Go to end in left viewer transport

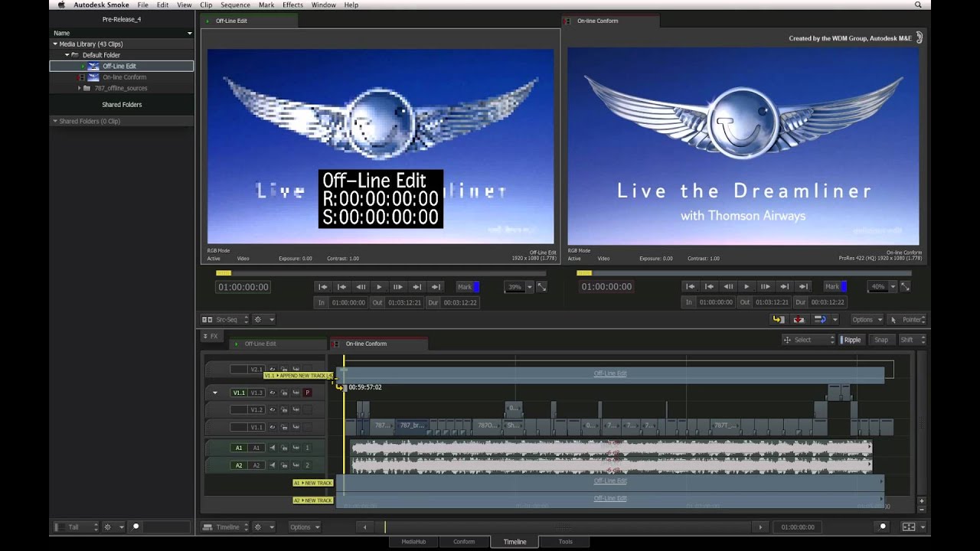[436, 287]
